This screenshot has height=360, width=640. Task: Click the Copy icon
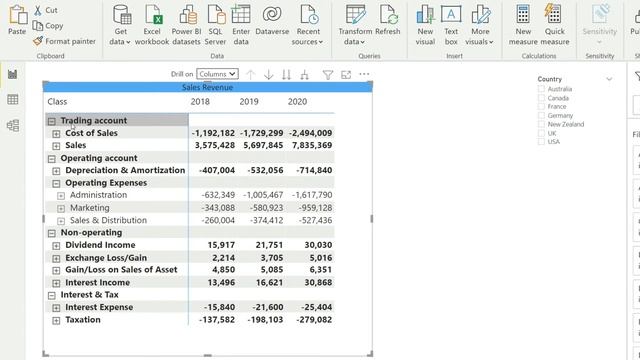point(38,26)
